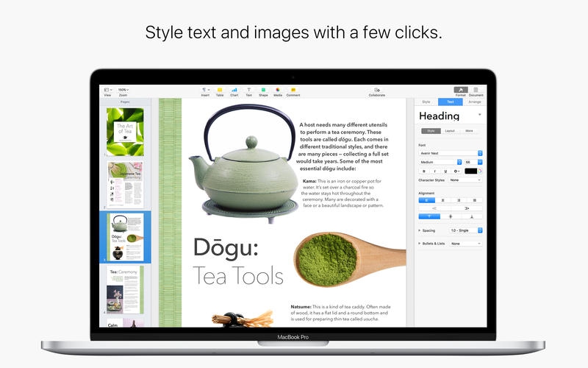This screenshot has width=588, height=368.
Task: Insert a Shape from the toolbar
Action: pyautogui.click(x=263, y=90)
